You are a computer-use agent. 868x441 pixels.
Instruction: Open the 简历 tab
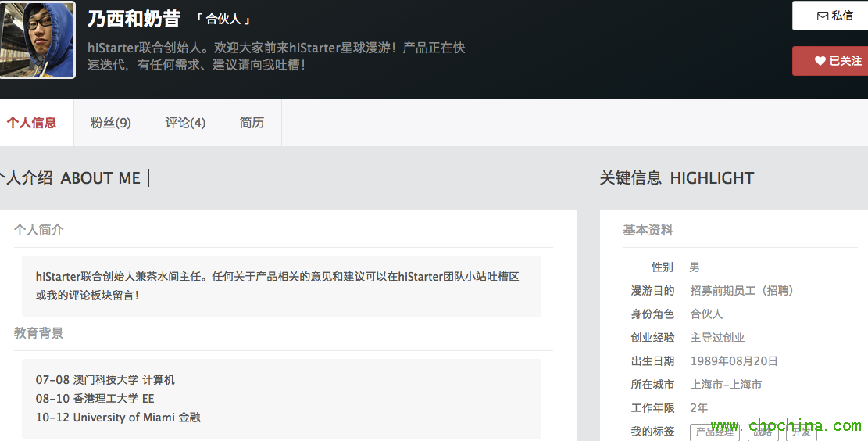click(x=252, y=123)
